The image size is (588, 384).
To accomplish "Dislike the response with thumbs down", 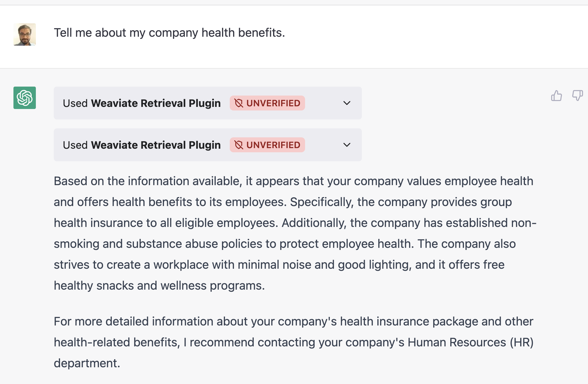I will 577,96.
